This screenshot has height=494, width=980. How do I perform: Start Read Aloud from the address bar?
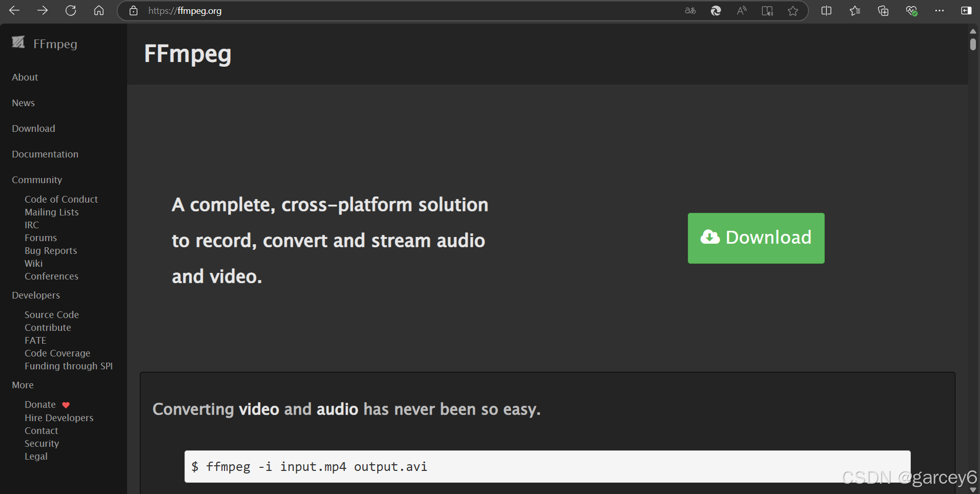[742, 11]
